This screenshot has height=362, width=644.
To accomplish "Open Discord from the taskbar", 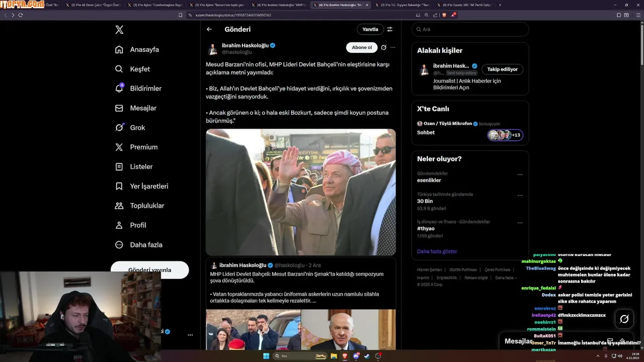I will [356, 356].
